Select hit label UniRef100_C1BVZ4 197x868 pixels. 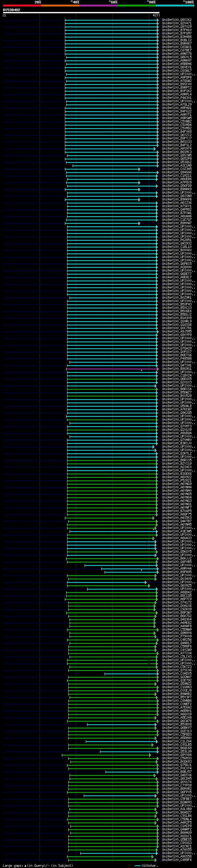point(176,376)
